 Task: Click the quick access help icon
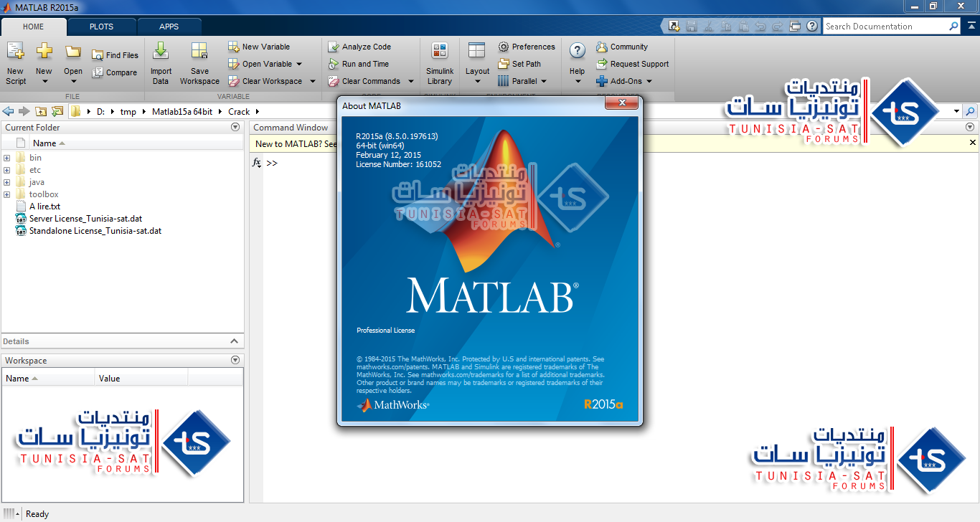811,27
